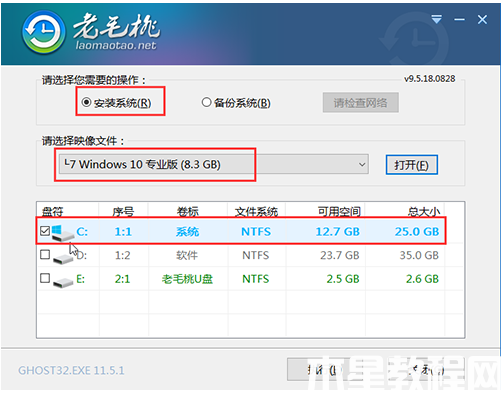Viewport: 502px width, 393px height.
Task: Select the 老毛桃U盘 volume label cell
Action: click(187, 279)
